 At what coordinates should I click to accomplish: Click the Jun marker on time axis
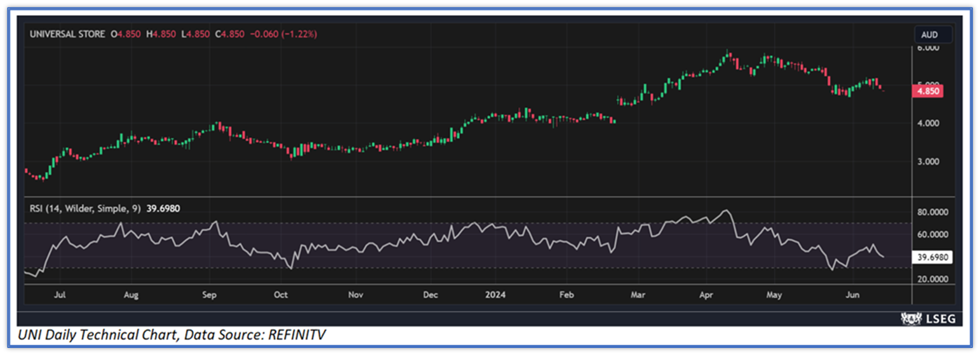pyautogui.click(x=854, y=295)
